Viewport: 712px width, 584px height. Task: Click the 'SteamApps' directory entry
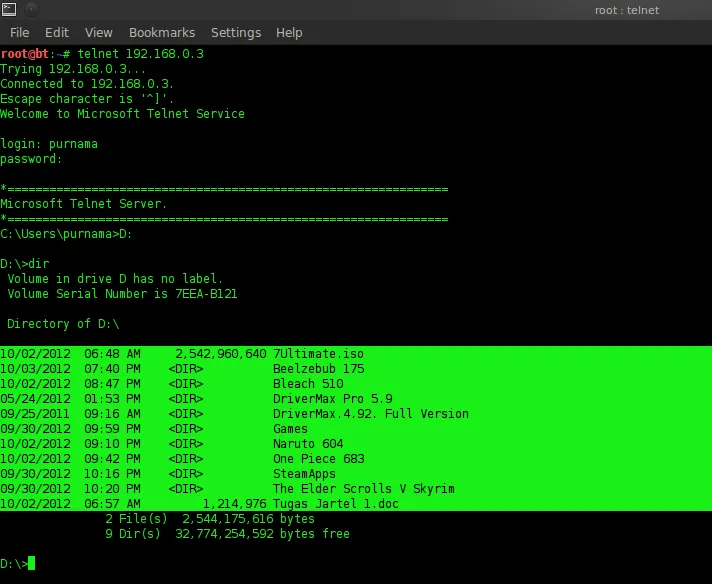coord(304,474)
